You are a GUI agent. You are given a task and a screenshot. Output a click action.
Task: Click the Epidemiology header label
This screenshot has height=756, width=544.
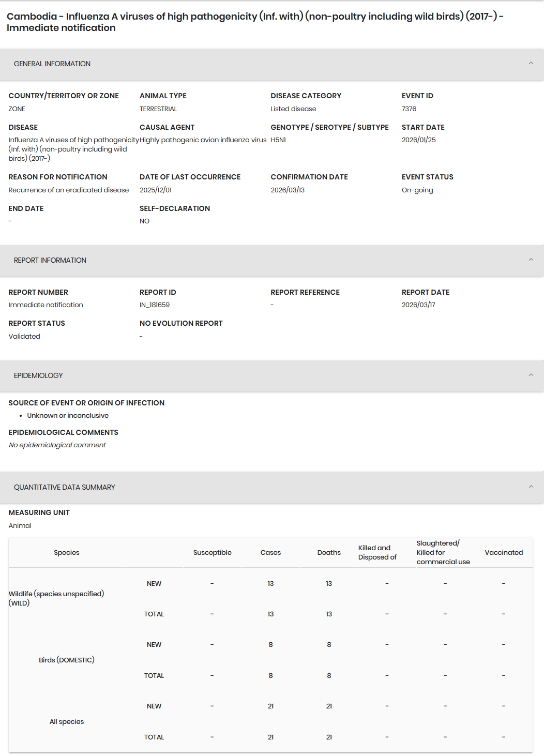(38, 375)
